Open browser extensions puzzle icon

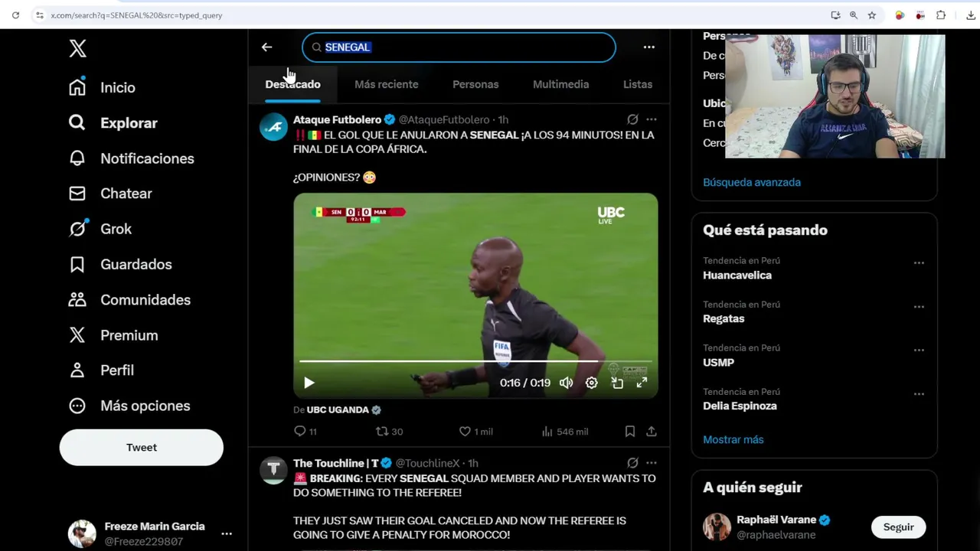[x=941, y=15]
